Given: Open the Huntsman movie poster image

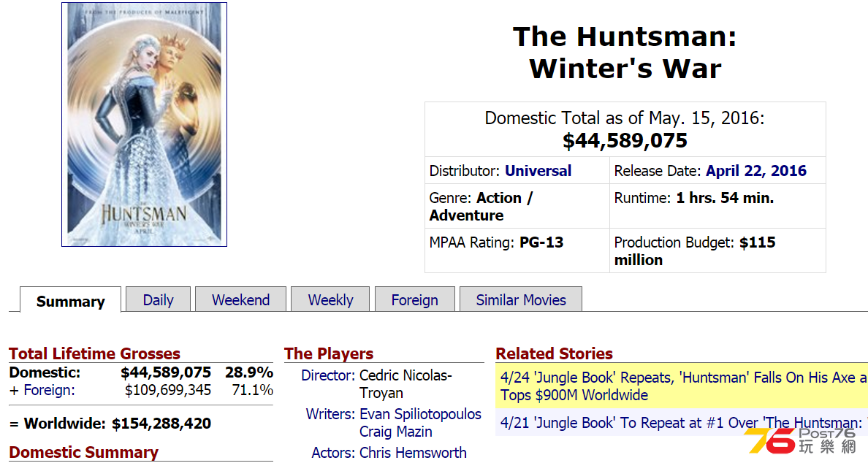Looking at the screenshot, I should point(144,124).
